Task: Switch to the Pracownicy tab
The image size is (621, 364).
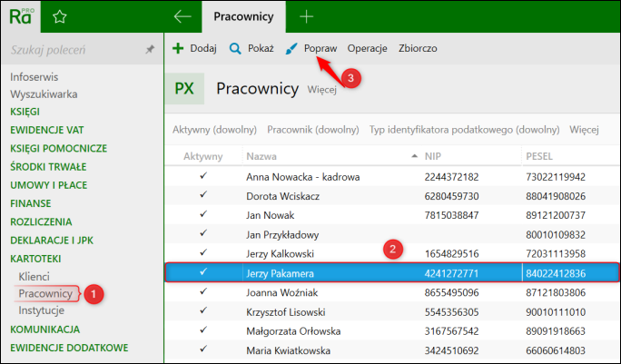Action: pyautogui.click(x=243, y=16)
